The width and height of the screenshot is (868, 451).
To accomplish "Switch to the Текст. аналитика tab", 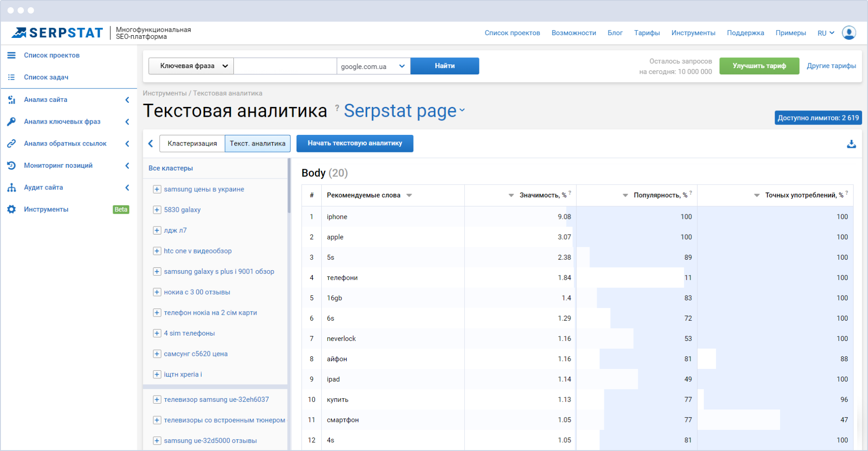I will [x=258, y=143].
